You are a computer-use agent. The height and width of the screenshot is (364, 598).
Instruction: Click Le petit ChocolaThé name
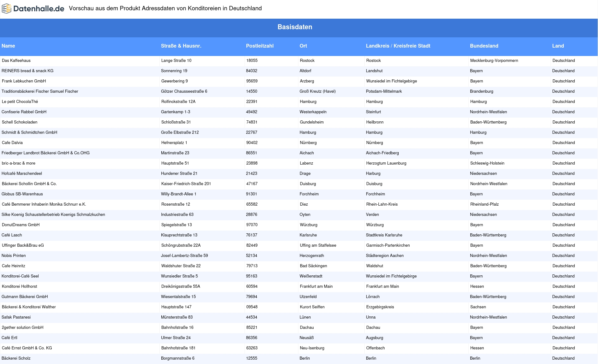[20, 102]
